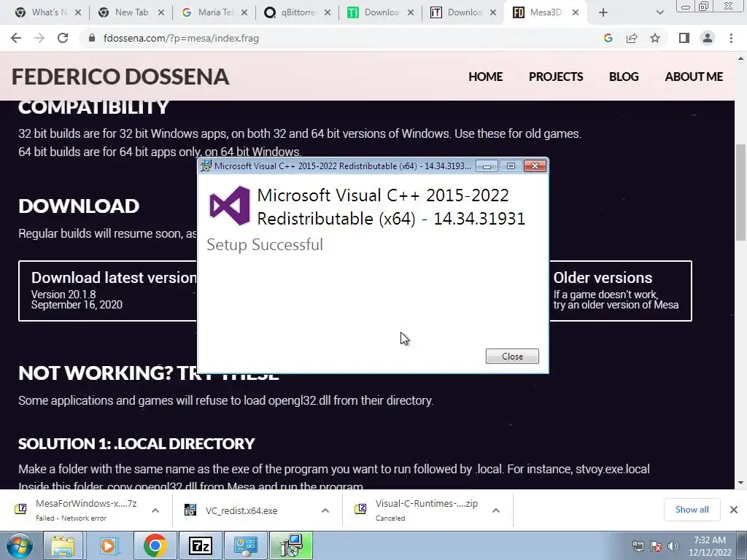747x560 pixels.
Task: Reload the page with the refresh icon
Action: (x=63, y=38)
